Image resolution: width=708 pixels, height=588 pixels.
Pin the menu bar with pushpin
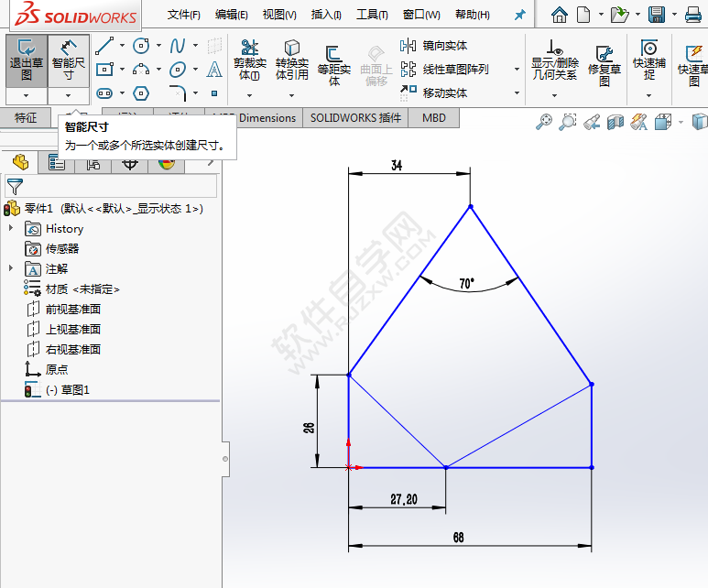(519, 15)
